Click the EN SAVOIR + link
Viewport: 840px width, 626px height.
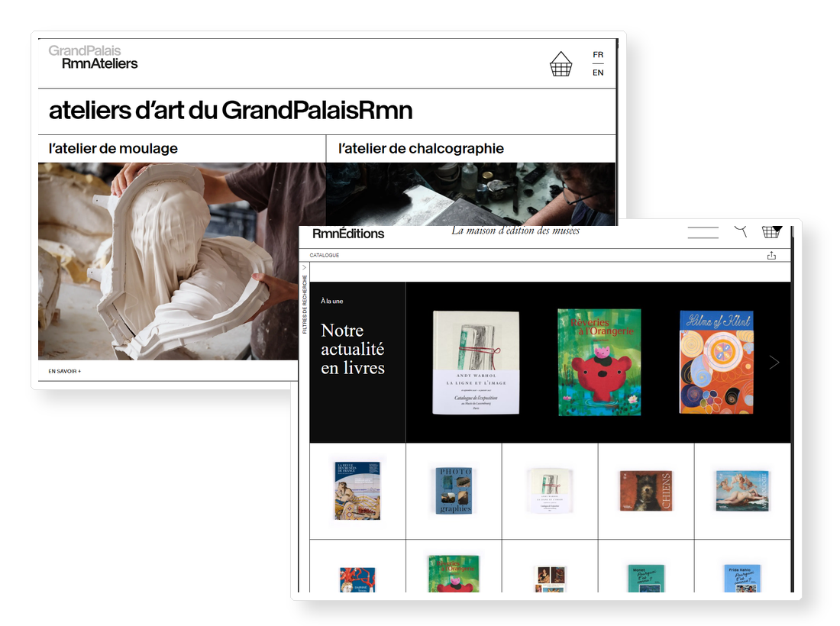click(64, 371)
